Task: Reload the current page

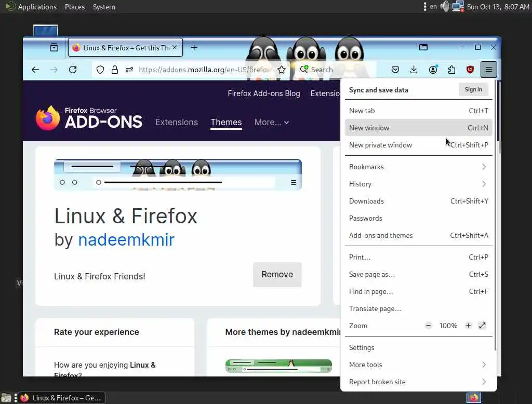Action: click(x=73, y=70)
